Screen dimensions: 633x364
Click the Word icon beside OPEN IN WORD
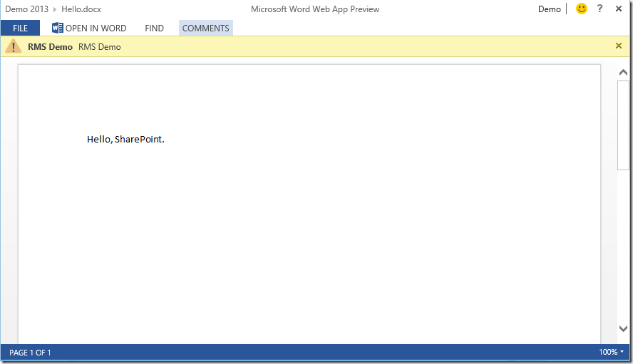click(x=57, y=28)
